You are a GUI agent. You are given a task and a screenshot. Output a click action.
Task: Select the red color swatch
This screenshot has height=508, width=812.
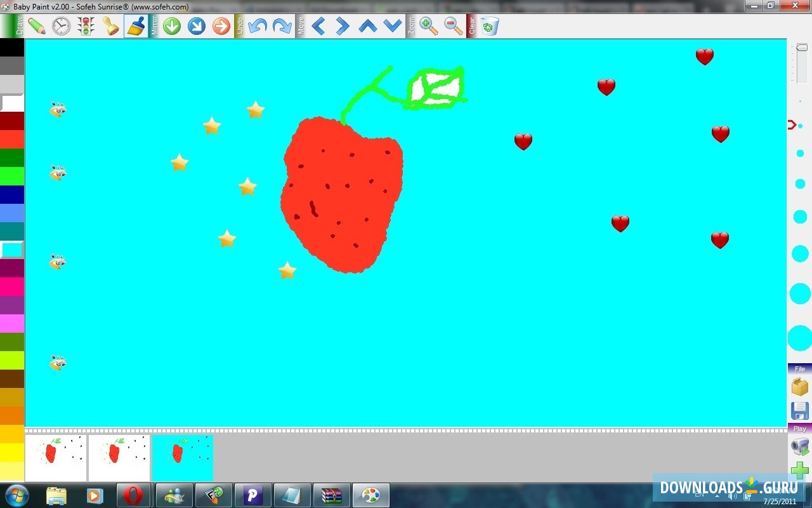[x=12, y=138]
